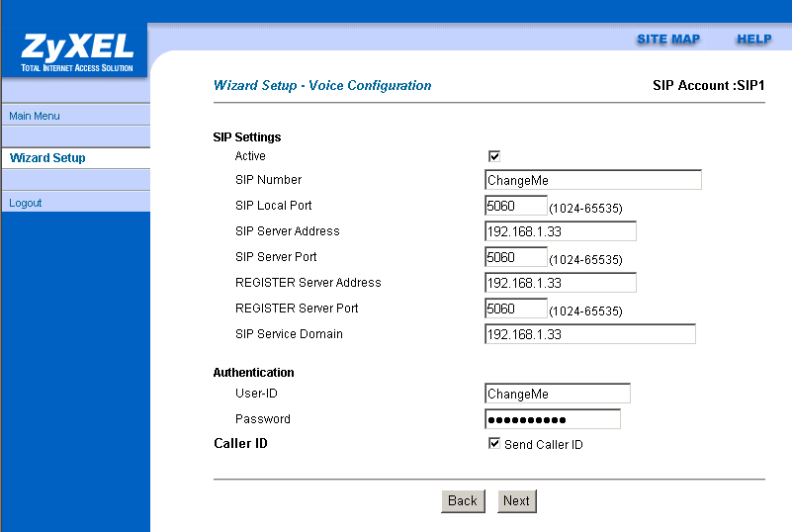Click the ZyXEL logo

click(x=75, y=49)
